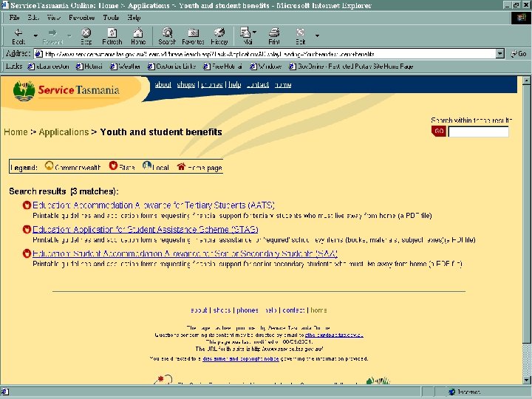532x399 pixels.
Task: Click the Mail toolbar icon
Action: click(x=245, y=33)
